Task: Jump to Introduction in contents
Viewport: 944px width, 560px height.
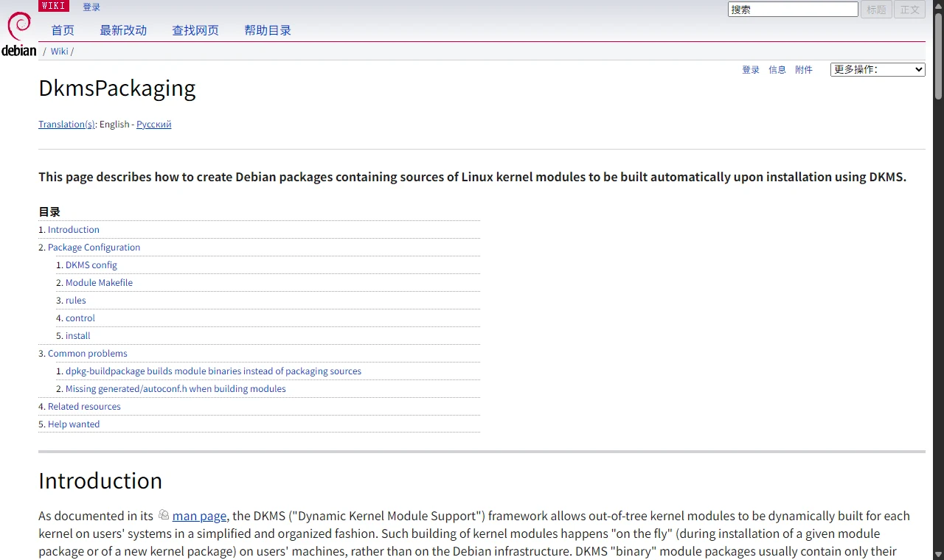Action: pyautogui.click(x=74, y=230)
